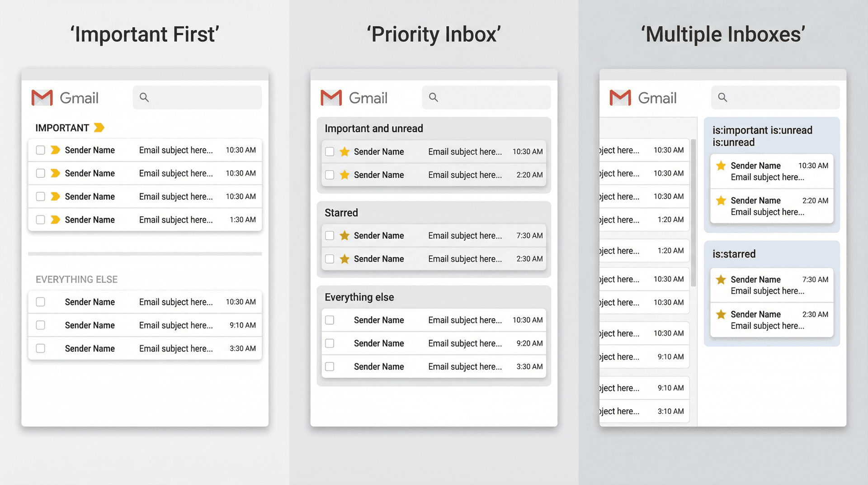Collapse the Important and unread section header
Viewport: 868px width, 485px height.
coord(373,128)
